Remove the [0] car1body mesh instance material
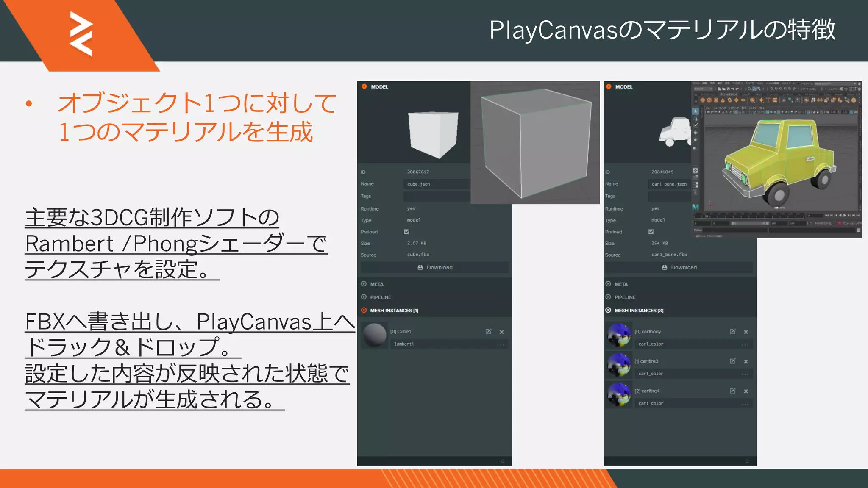This screenshot has height=488, width=868. point(746,332)
